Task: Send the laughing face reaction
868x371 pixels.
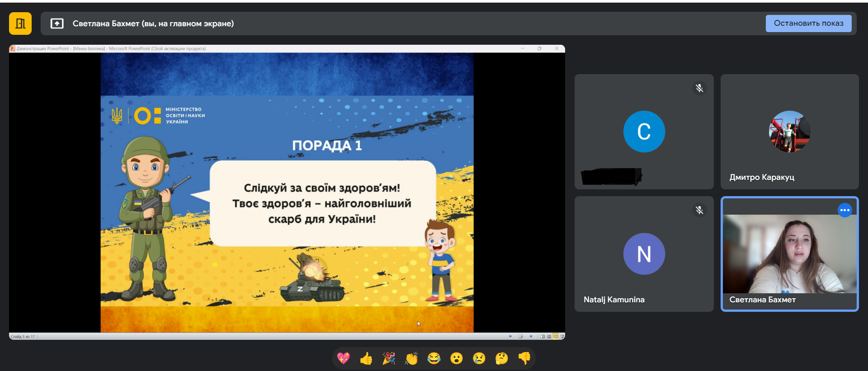Action: (x=434, y=358)
